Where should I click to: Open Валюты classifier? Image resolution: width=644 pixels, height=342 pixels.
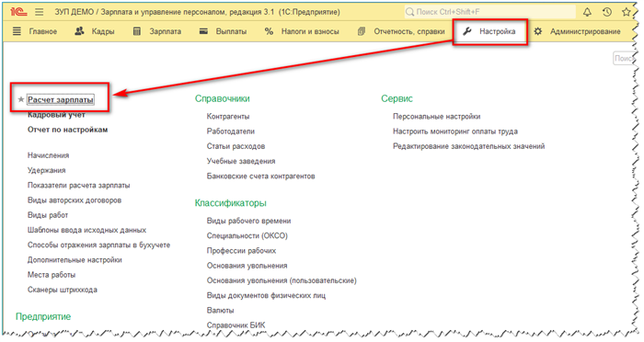(x=221, y=310)
